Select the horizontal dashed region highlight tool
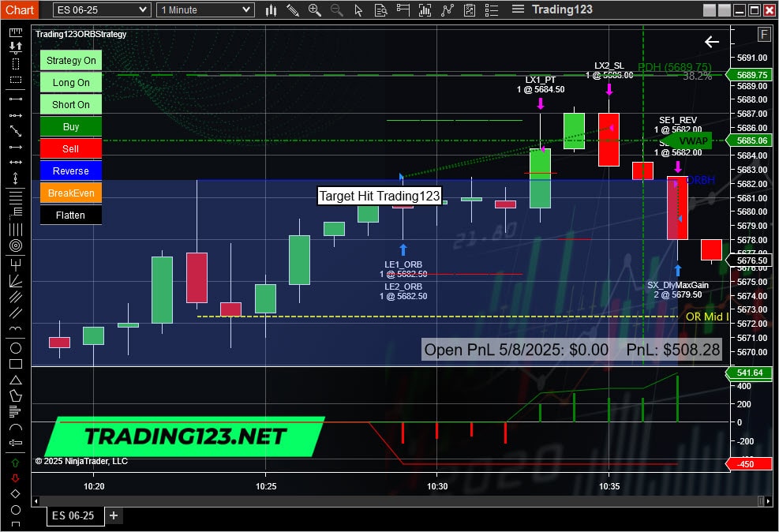The image size is (779, 532). [x=16, y=80]
